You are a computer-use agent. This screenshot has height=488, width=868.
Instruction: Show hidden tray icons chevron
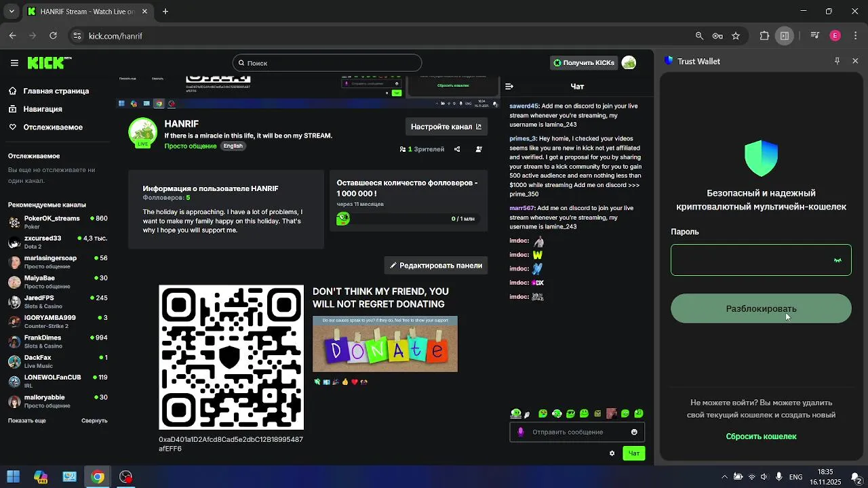click(725, 476)
